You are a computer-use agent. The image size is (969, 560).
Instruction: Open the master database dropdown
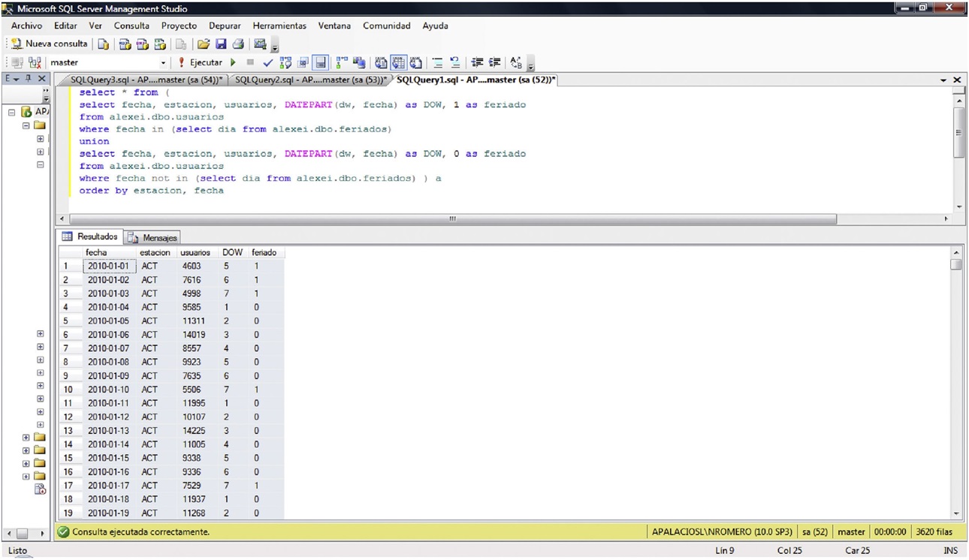pos(163,63)
